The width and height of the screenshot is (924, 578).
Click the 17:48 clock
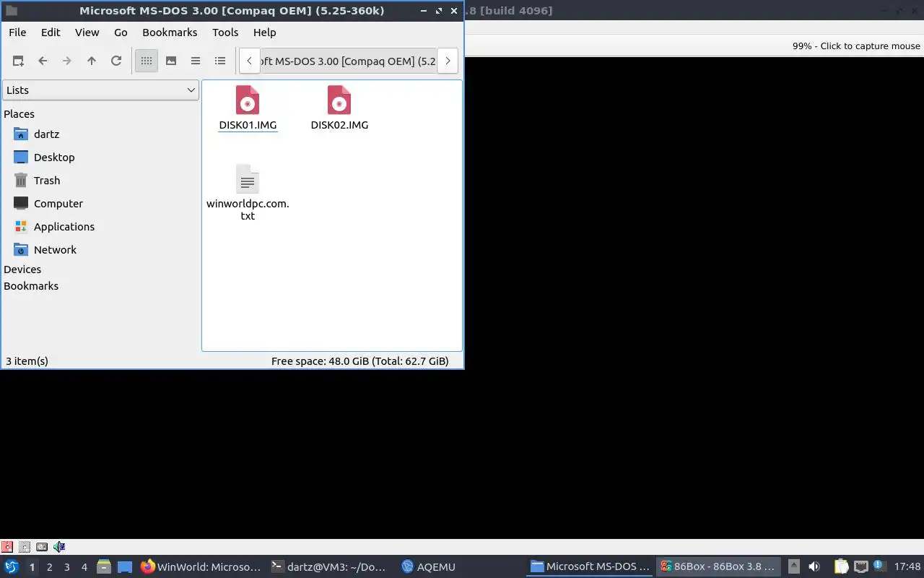pyautogui.click(x=907, y=567)
